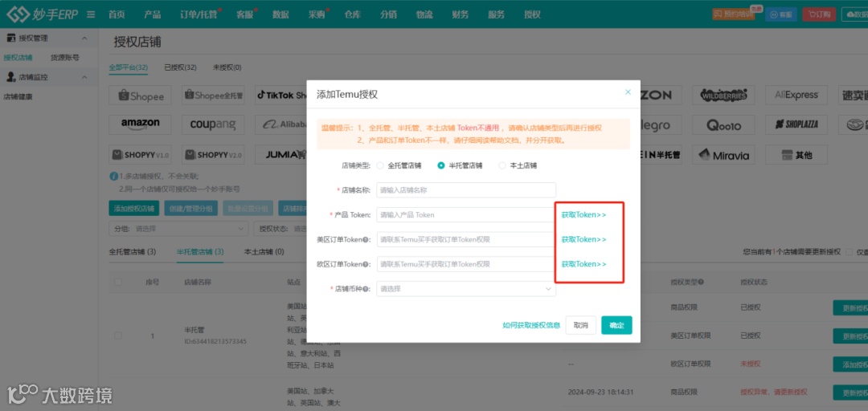Close the 添加Temu授权 dialog
The image size is (868, 411).
tap(628, 92)
